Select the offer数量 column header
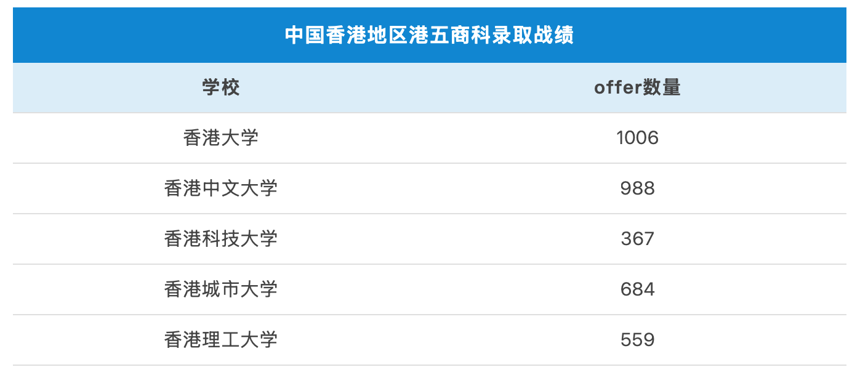Viewport: 868px width, 383px height. tap(637, 87)
